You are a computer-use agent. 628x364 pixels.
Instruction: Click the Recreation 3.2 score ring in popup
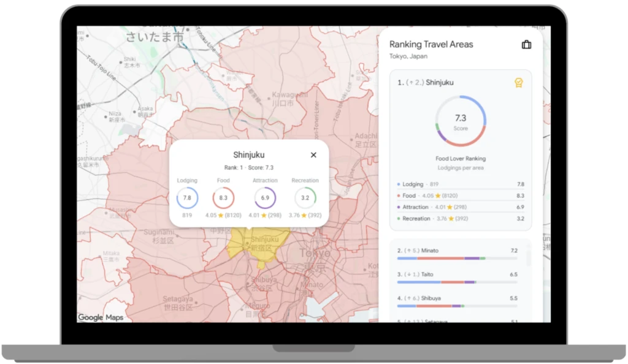click(x=305, y=198)
